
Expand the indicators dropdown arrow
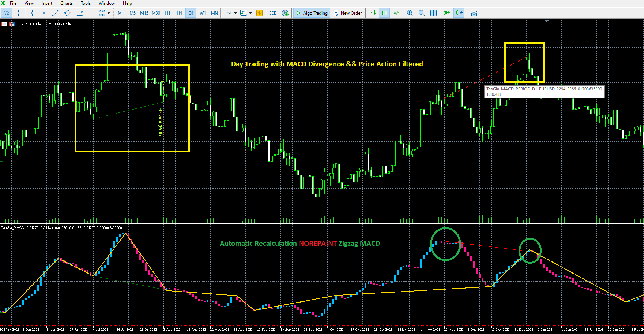(x=236, y=13)
